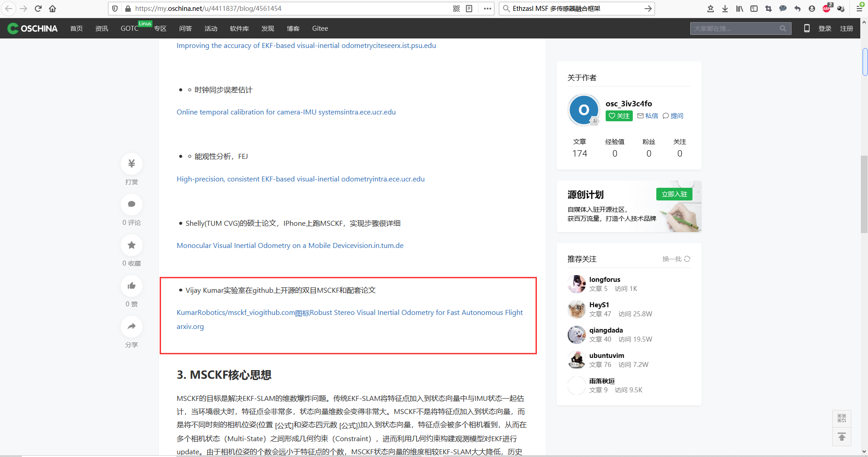
Task: Click the 打赏 reward icon in left sidebar
Action: pyautogui.click(x=131, y=164)
